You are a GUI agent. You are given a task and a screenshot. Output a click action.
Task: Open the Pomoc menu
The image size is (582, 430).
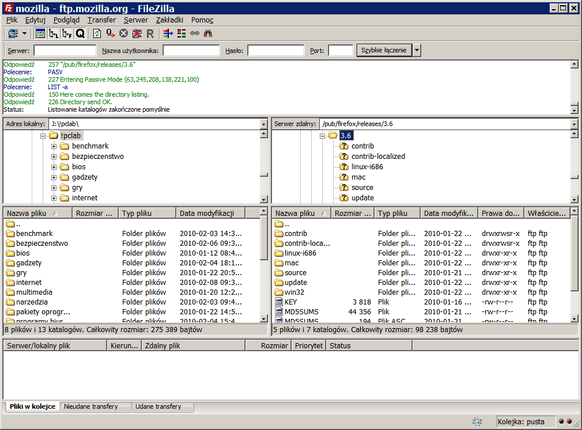202,20
